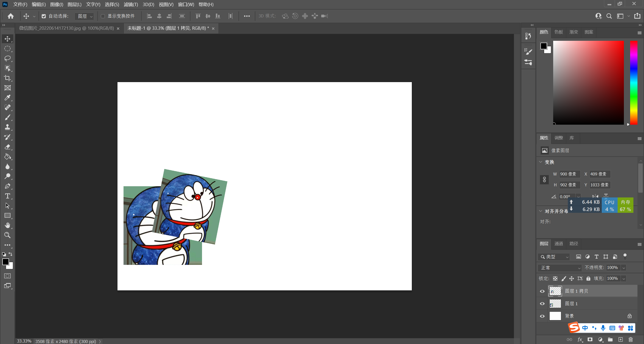Collapse the 变换 section
Viewport: 644px width, 344px height.
pos(541,162)
